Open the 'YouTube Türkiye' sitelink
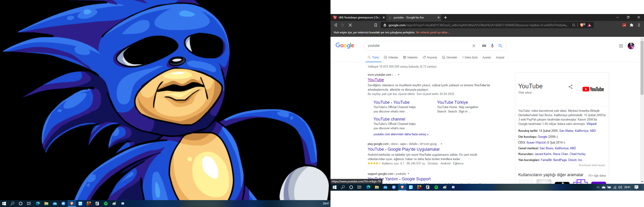Image resolution: width=644 pixels, height=207 pixels. click(x=452, y=102)
